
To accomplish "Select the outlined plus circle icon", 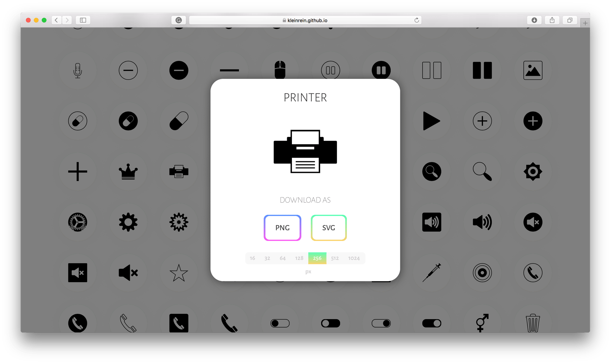I will (x=482, y=121).
